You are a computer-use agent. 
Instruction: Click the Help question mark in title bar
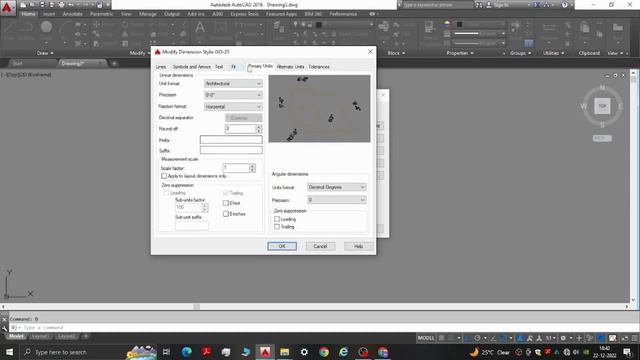(564, 5)
